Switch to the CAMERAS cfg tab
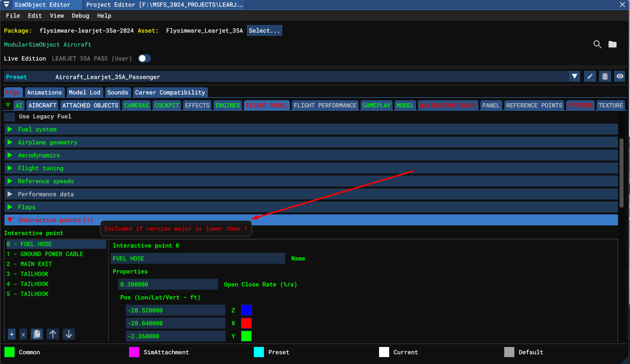 click(137, 105)
